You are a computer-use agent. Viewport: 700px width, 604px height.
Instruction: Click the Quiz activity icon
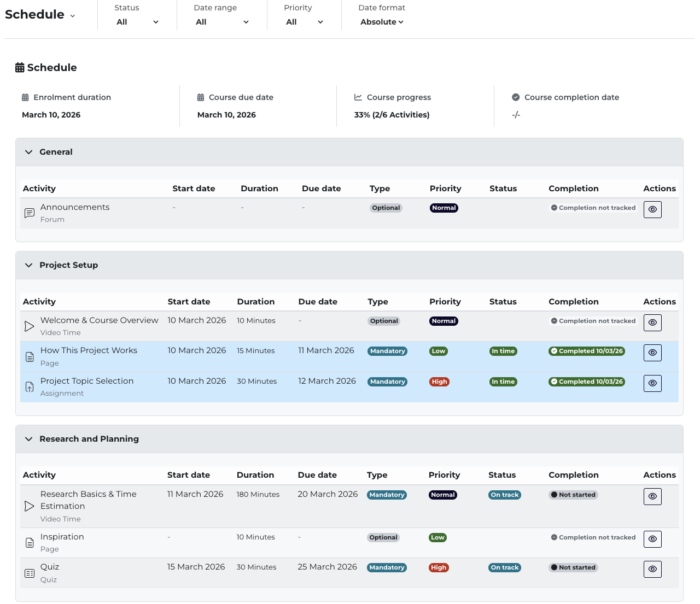[30, 573]
